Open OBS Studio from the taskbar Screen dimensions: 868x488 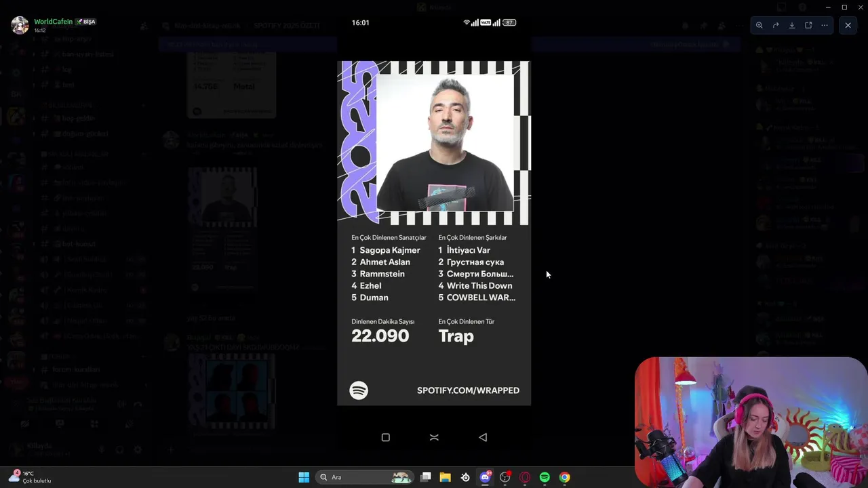click(505, 477)
